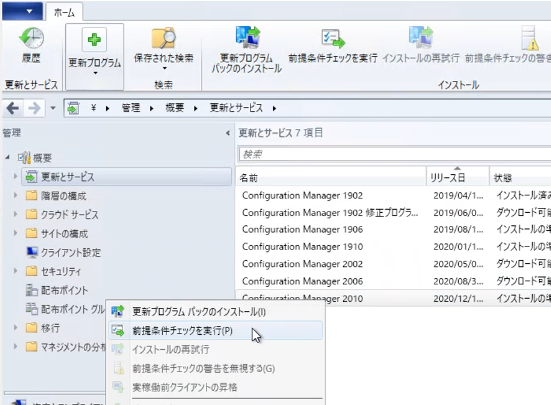Choose インストールの再試行 in context menu
Screen dimensions: 551x405
pos(215,350)
